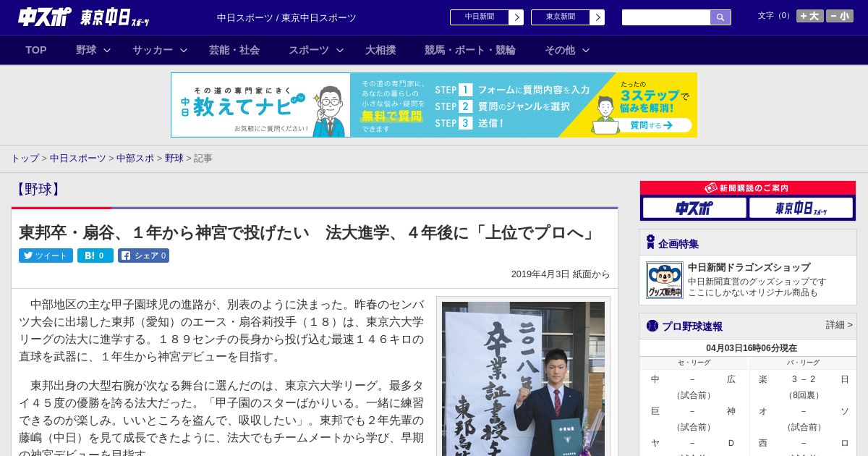Click the プロ野球速報 heading

tap(692, 326)
